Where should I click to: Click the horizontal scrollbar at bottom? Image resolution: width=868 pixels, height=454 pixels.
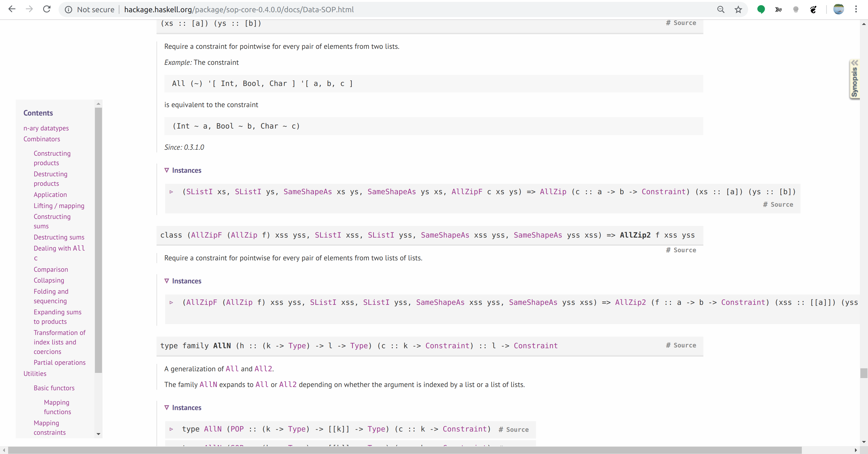[x=404, y=450]
